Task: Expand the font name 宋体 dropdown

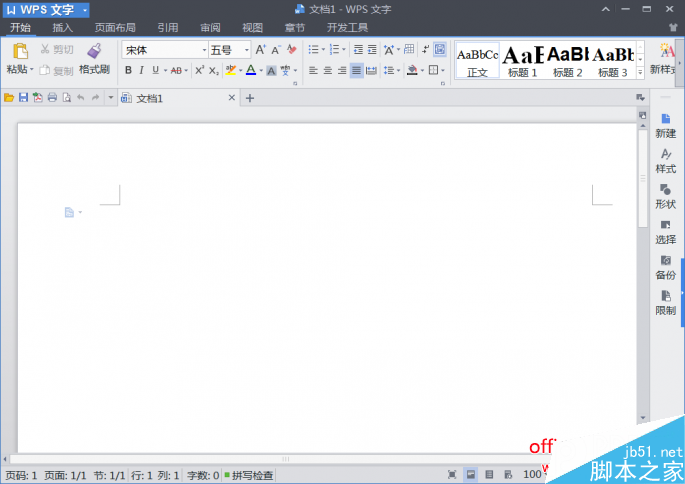Action: (x=204, y=50)
